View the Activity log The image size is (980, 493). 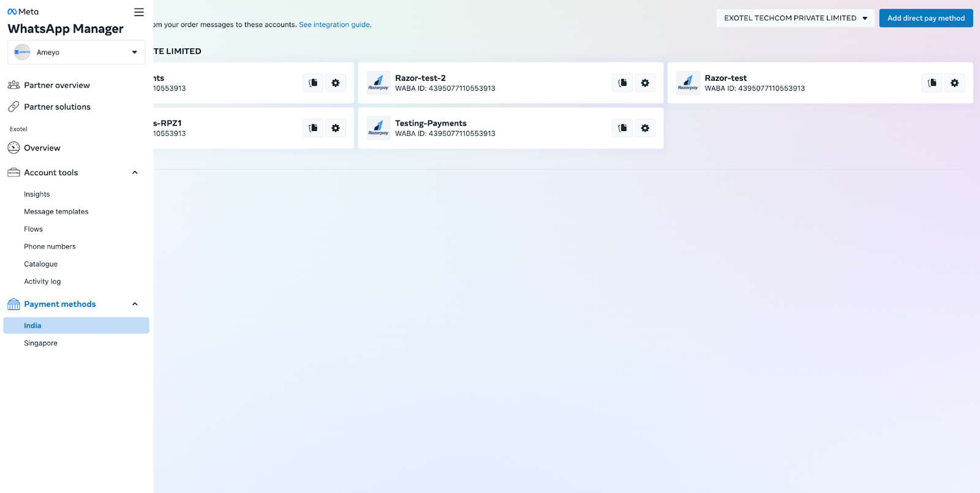point(42,282)
